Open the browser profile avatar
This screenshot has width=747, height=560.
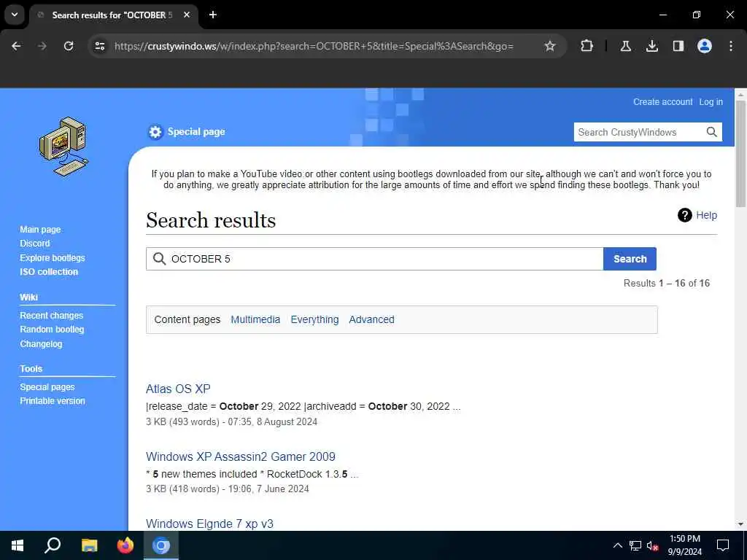coord(704,46)
